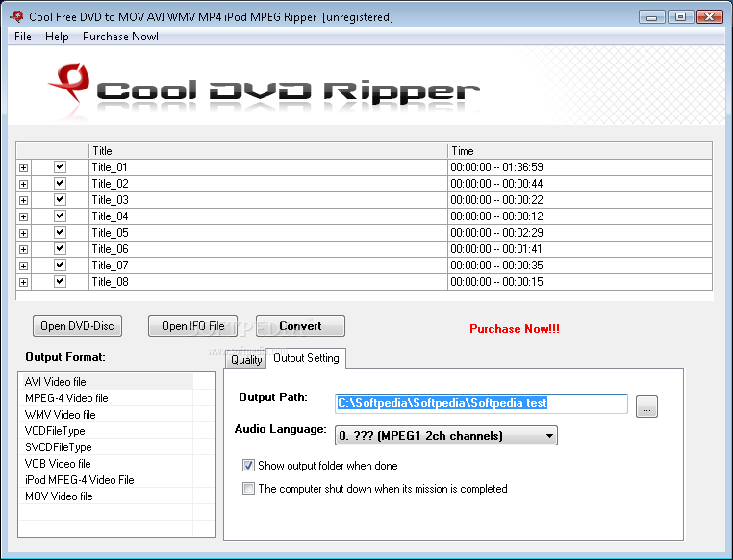Expand the Title_04 row
The width and height of the screenshot is (733, 560).
(23, 216)
